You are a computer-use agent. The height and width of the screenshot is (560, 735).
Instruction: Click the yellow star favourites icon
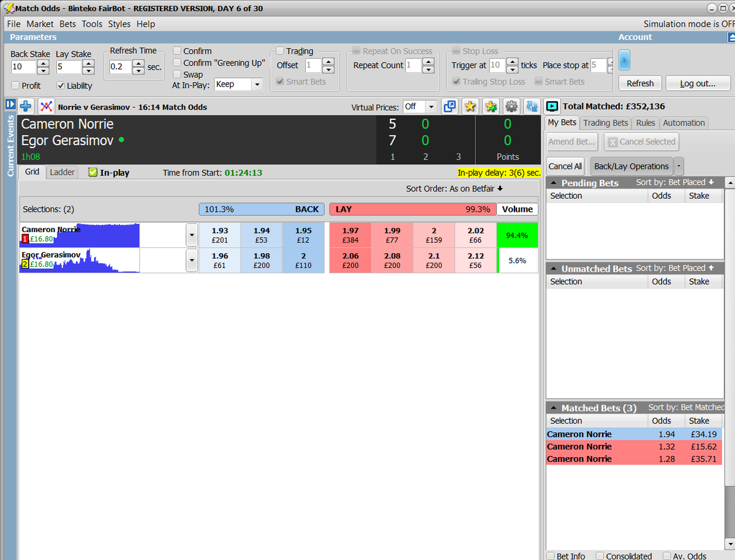coord(470,106)
